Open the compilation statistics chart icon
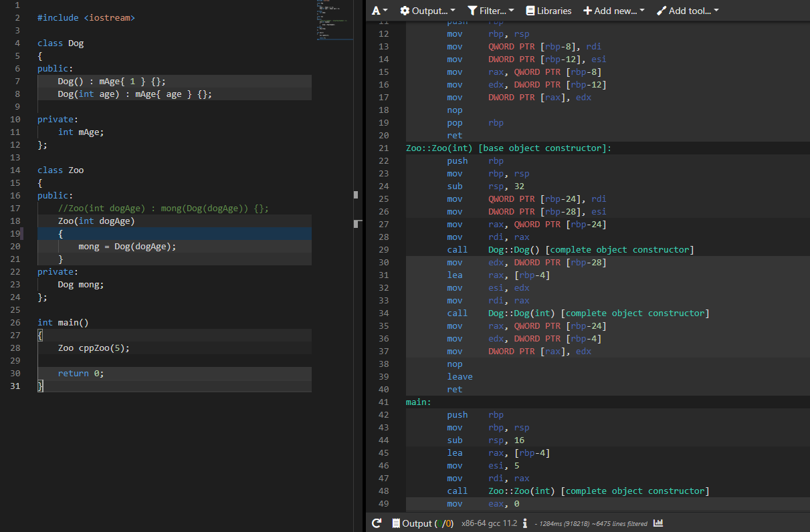810x532 pixels. pyautogui.click(x=657, y=523)
